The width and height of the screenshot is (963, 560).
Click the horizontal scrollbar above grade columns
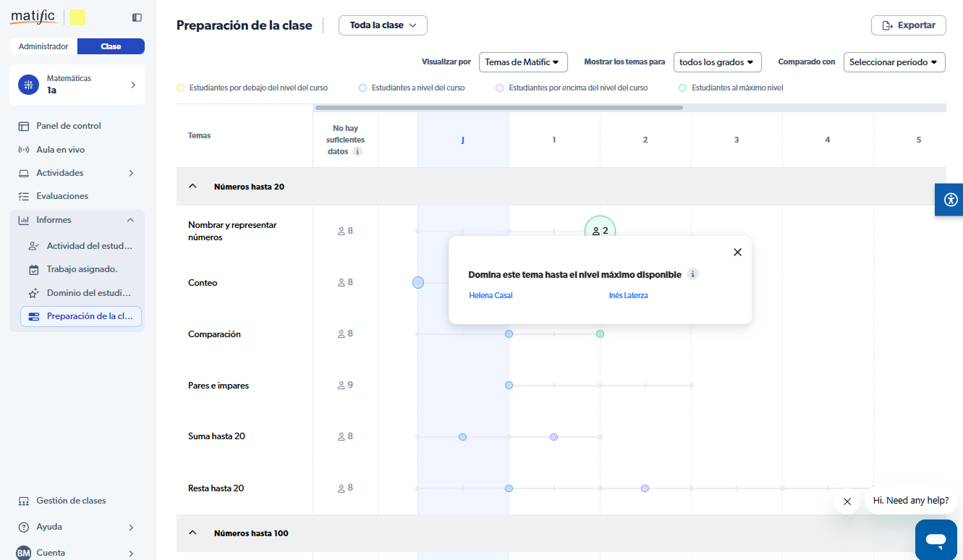pos(499,108)
